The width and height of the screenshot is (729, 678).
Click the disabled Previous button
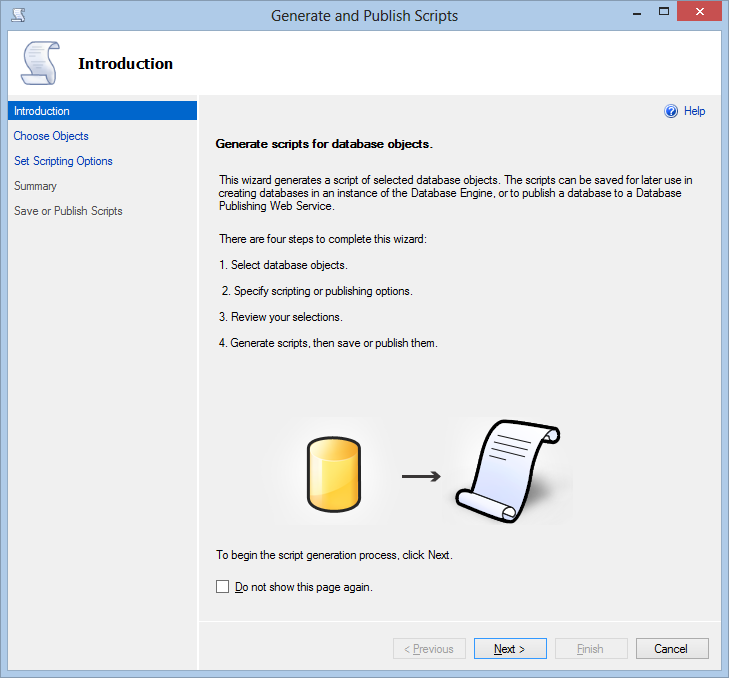click(x=429, y=649)
